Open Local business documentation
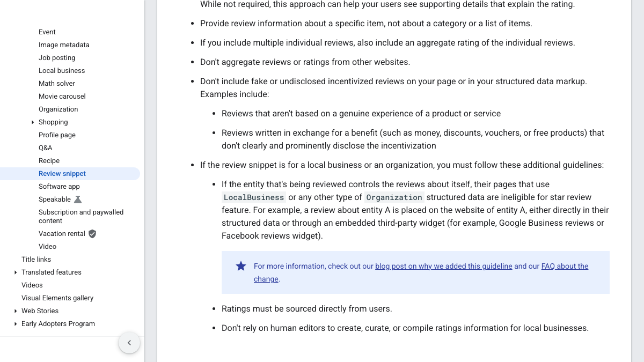The image size is (644, 362). (62, 71)
